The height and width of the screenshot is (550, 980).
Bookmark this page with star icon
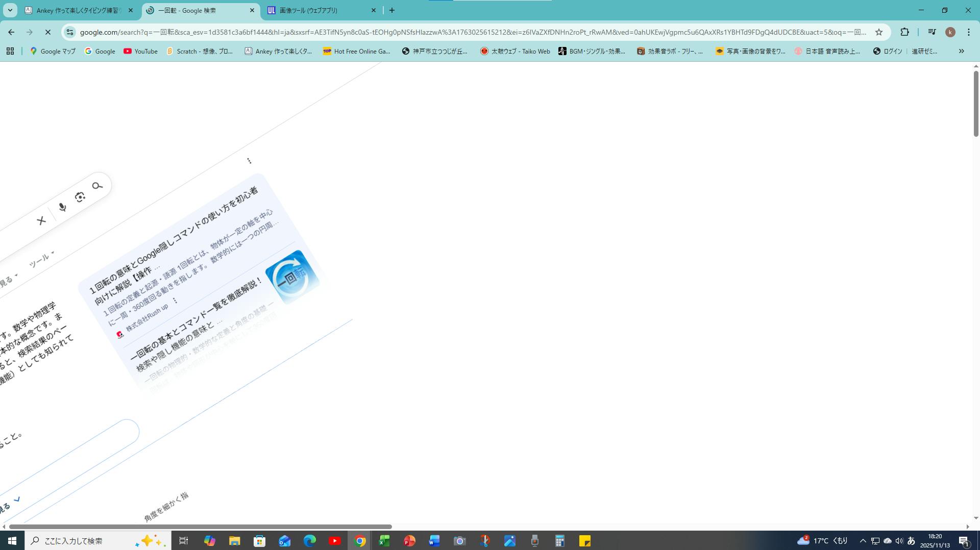click(879, 32)
